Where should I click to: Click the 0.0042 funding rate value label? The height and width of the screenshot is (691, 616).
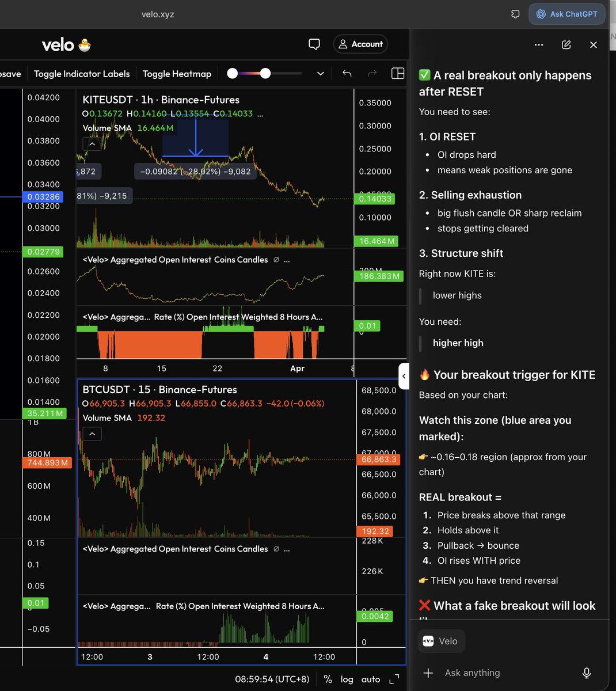pyautogui.click(x=375, y=616)
